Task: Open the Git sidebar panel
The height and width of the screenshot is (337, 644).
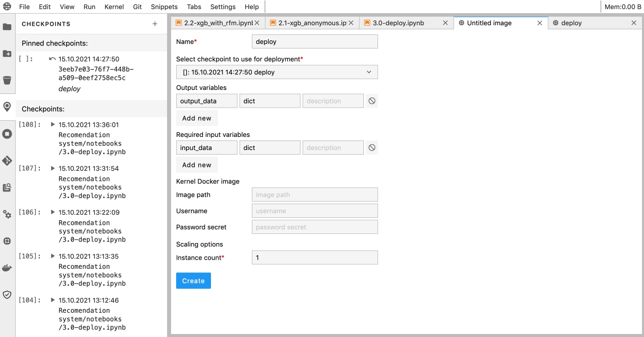Action: (7, 161)
